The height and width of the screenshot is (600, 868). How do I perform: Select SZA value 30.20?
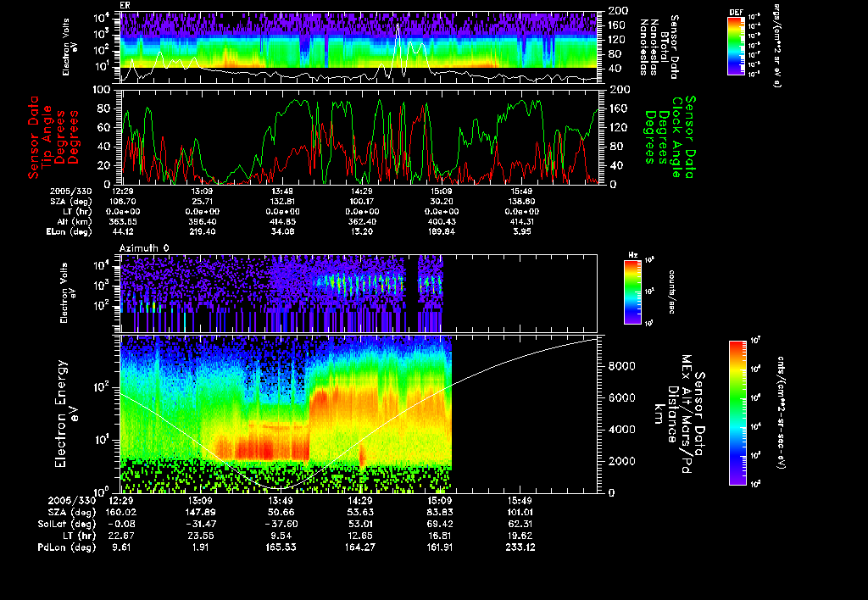pos(442,202)
